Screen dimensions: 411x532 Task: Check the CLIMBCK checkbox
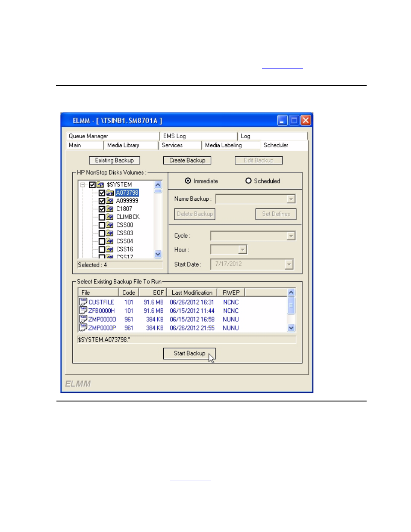(102, 217)
